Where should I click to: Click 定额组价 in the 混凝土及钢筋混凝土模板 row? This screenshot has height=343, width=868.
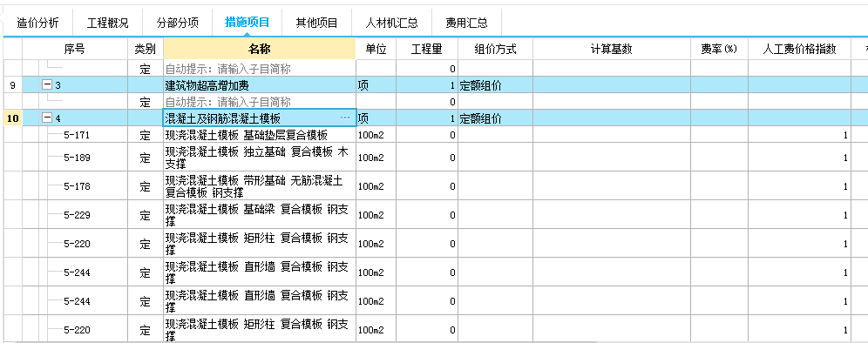pyautogui.click(x=480, y=118)
